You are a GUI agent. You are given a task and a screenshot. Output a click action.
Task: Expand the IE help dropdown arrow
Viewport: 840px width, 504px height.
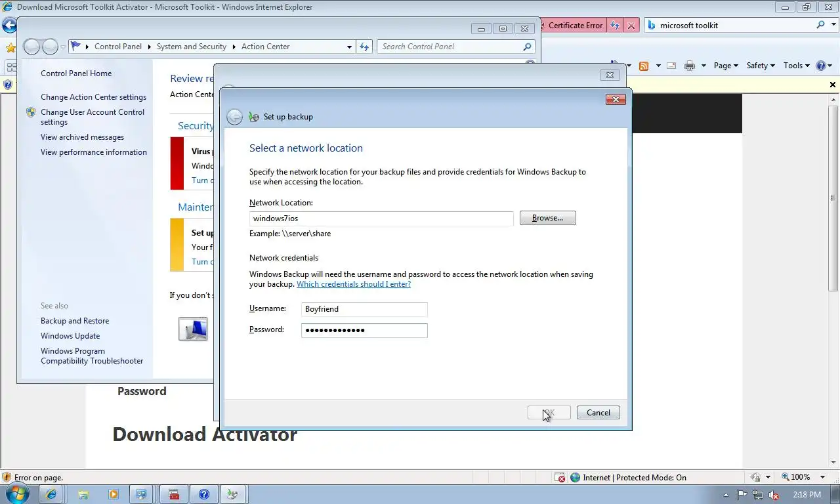[x=830, y=66]
